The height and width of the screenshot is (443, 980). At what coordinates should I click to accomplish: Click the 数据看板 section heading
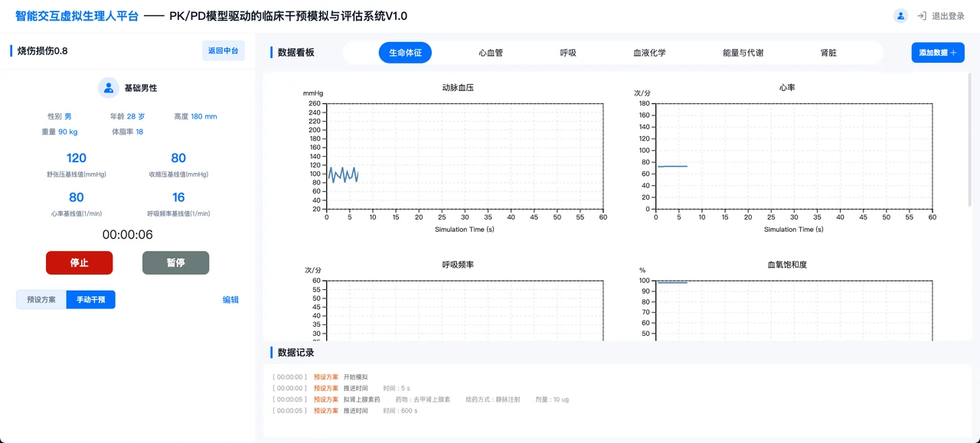point(296,53)
